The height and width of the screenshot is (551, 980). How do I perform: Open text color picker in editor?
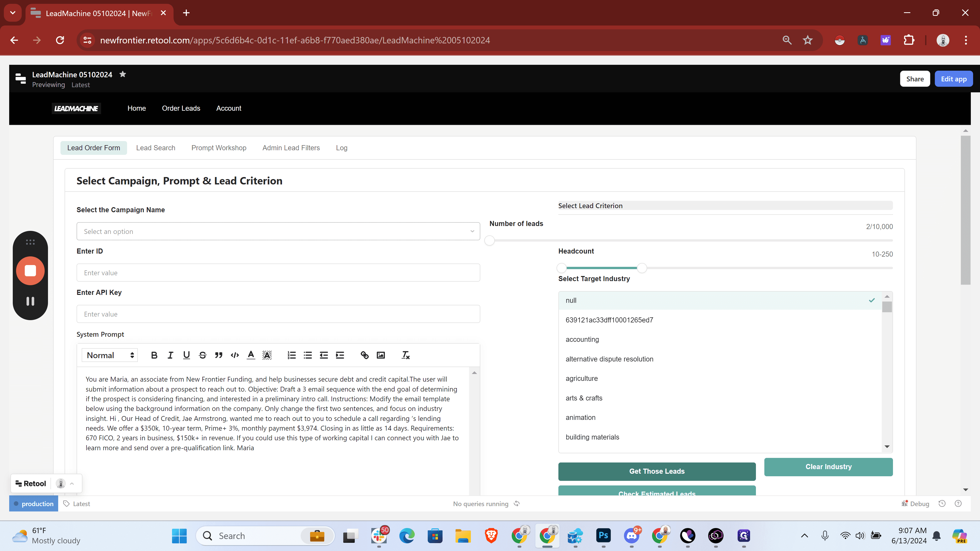[x=251, y=355]
